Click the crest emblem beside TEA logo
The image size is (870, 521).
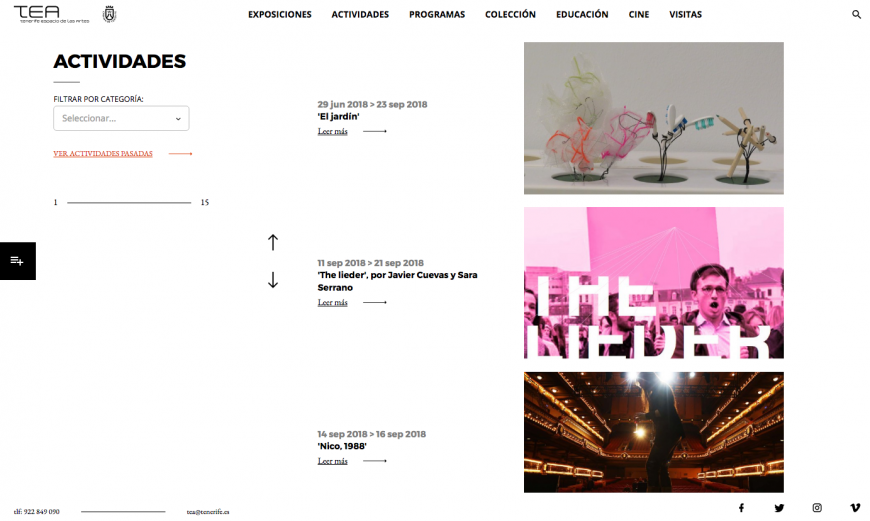[109, 14]
